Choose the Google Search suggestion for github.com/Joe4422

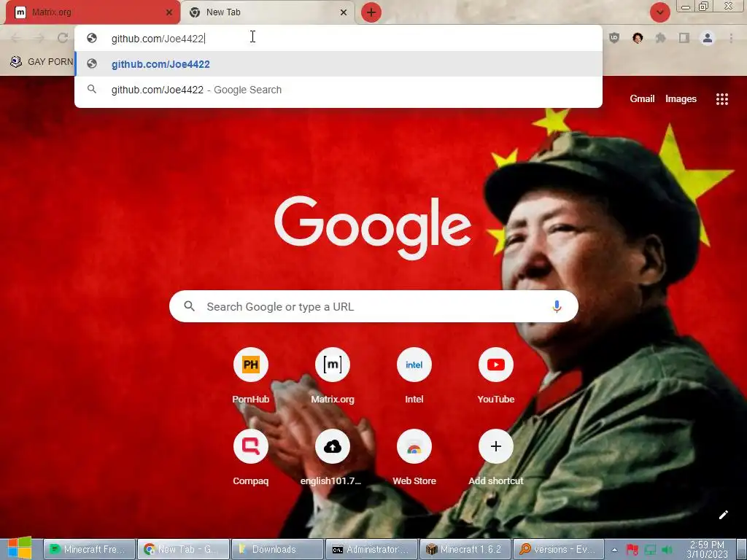(x=338, y=90)
